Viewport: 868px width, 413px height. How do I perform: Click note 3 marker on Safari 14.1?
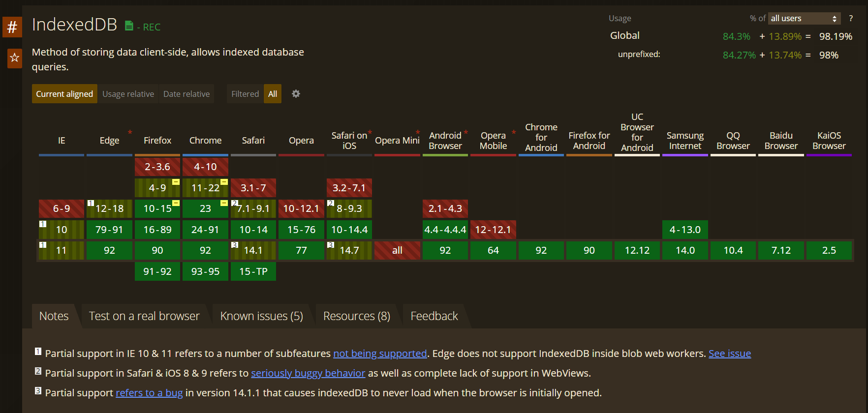(235, 244)
